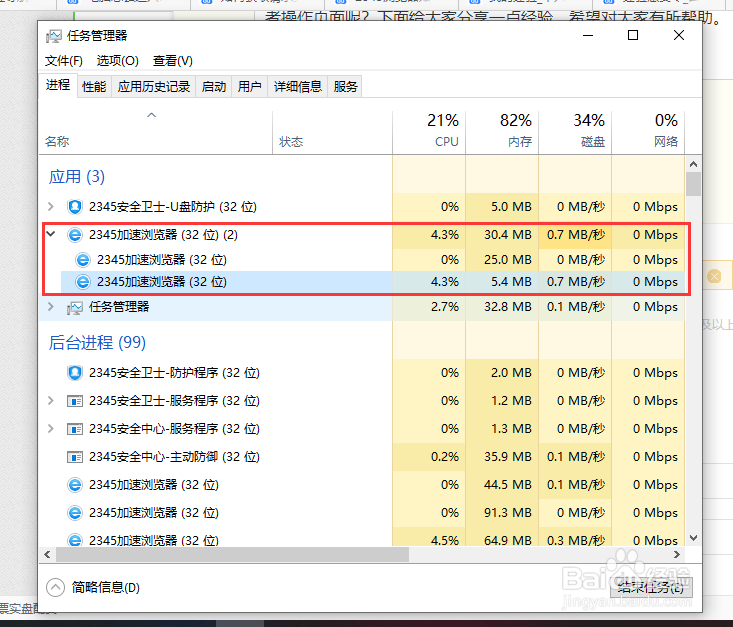Click the Apps (应用 (3)) group header

point(77,177)
